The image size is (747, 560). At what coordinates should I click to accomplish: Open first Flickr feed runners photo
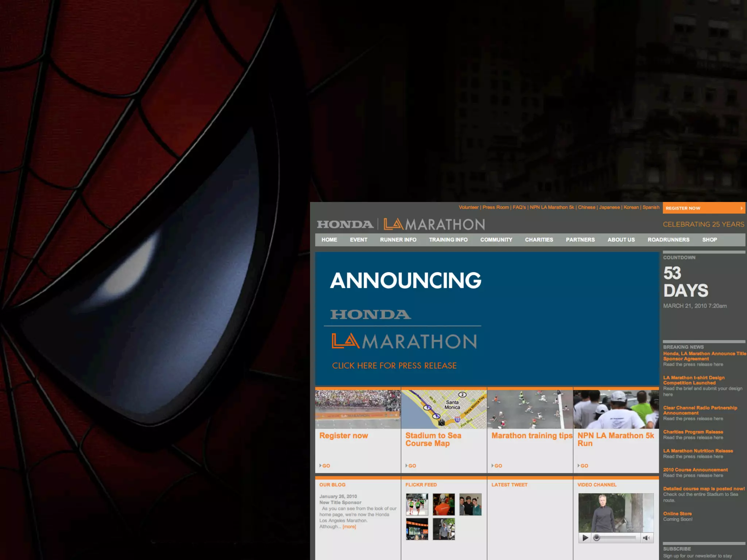click(417, 504)
